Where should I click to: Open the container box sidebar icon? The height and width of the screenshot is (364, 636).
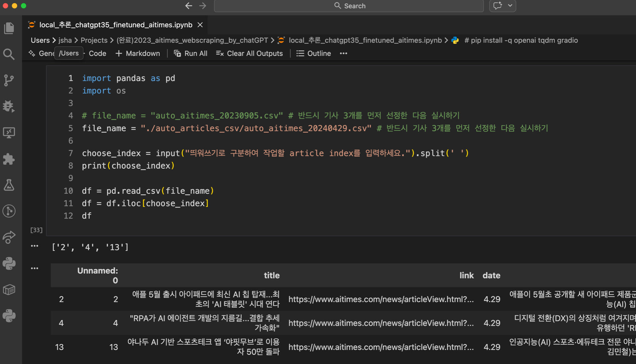pyautogui.click(x=9, y=290)
